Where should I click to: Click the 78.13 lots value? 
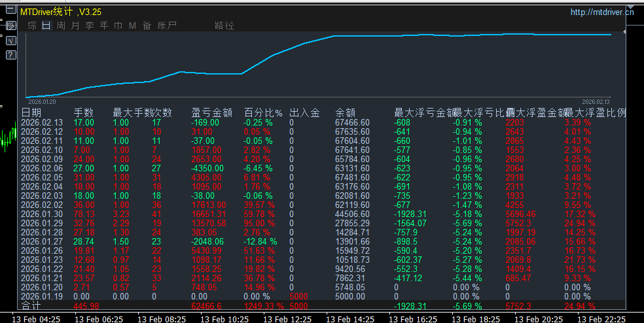[84, 214]
